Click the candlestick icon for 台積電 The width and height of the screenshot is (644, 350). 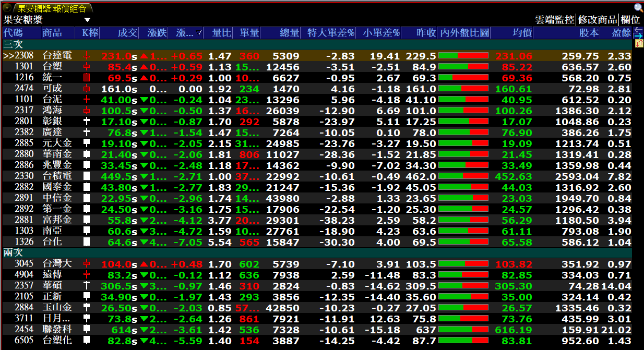(87, 176)
